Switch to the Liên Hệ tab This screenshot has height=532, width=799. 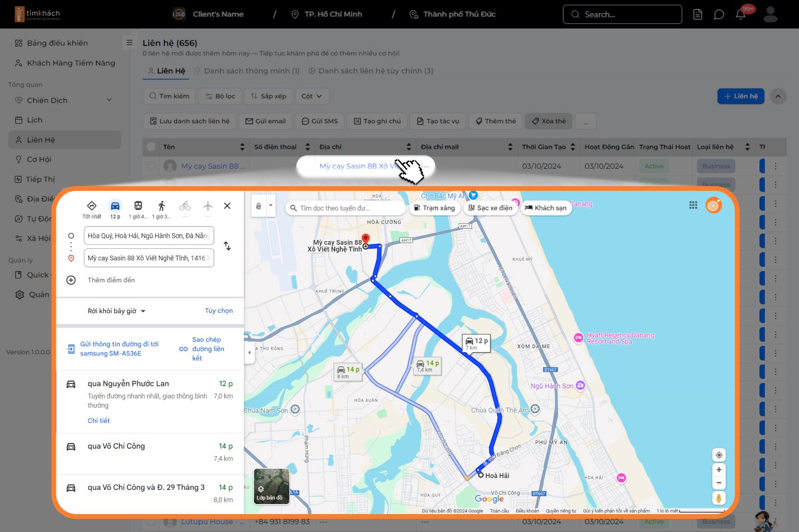click(x=166, y=71)
